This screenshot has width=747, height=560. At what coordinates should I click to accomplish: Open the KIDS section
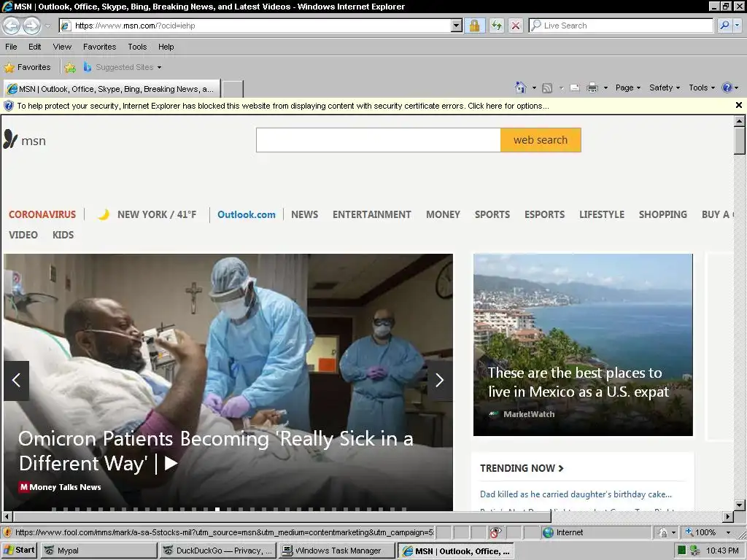pos(63,235)
